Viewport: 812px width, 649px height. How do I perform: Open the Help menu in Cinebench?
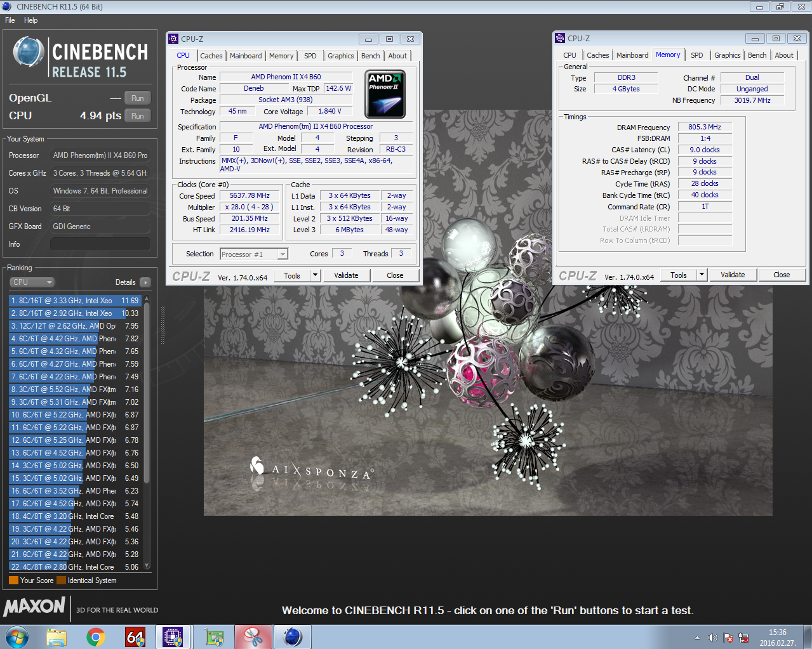coord(30,20)
